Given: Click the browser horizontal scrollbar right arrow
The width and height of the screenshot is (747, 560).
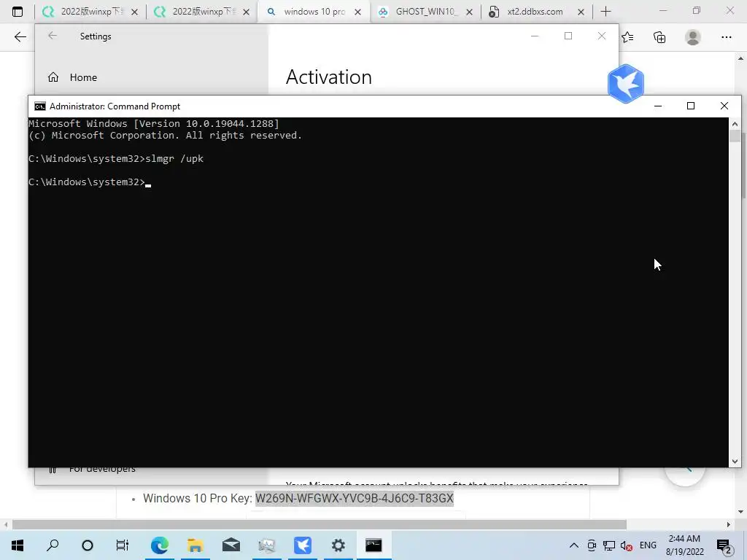Looking at the screenshot, I should 729,525.
